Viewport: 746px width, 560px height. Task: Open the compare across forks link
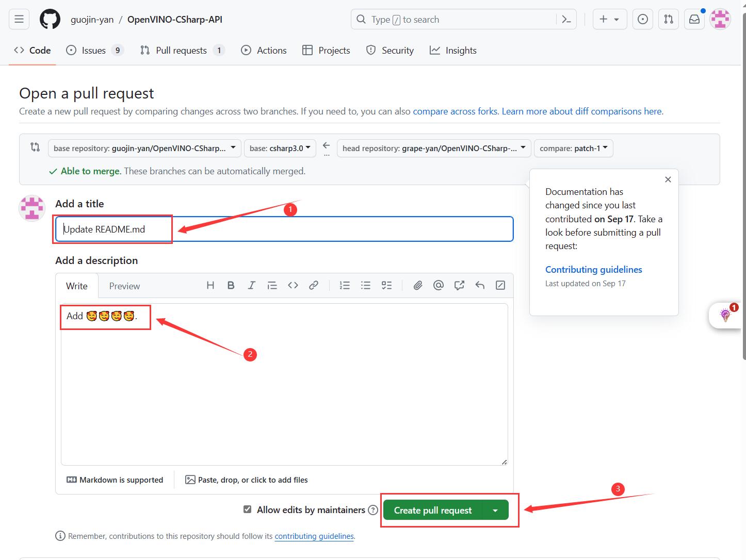[455, 111]
